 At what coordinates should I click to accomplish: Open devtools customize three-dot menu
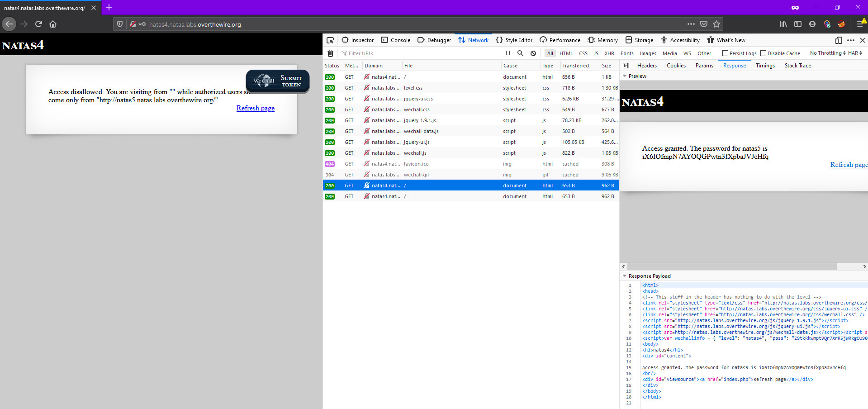tap(851, 40)
